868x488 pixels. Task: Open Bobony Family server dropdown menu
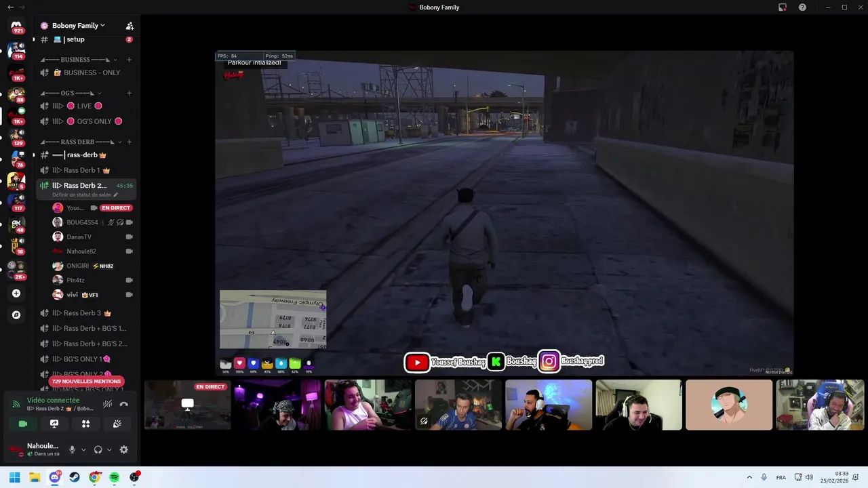coord(73,26)
